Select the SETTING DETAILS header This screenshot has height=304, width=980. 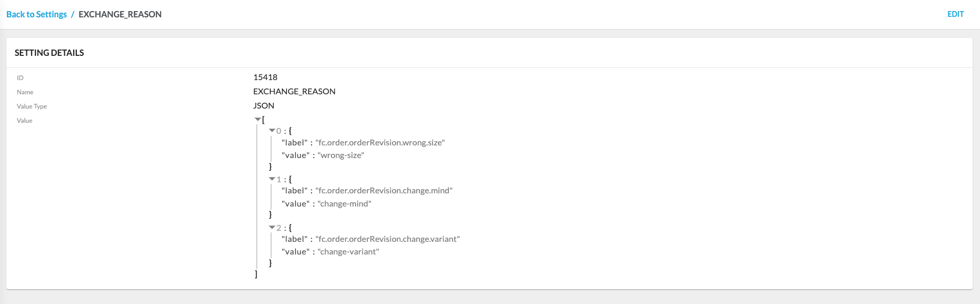[x=49, y=53]
